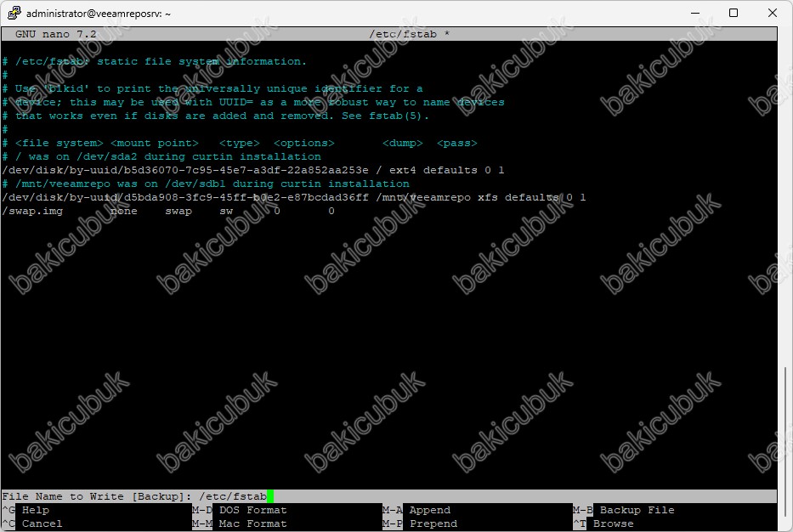This screenshot has width=793, height=532.
Task: Click the PuTTY icon in title bar
Action: [x=14, y=13]
